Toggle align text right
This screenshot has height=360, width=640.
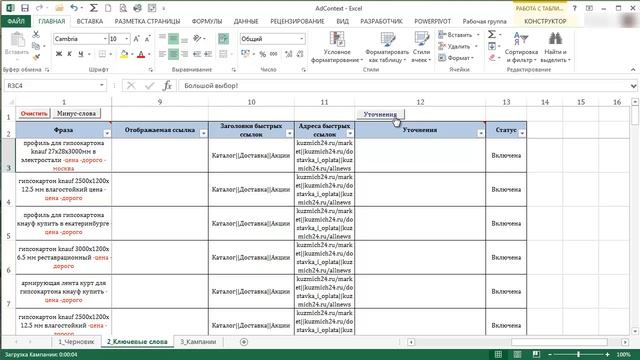pyautogui.click(x=184, y=54)
